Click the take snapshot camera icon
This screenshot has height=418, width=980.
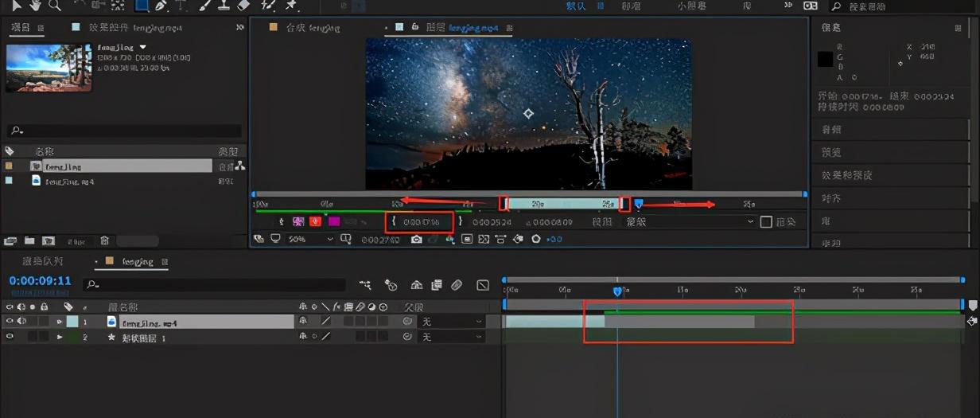416,239
